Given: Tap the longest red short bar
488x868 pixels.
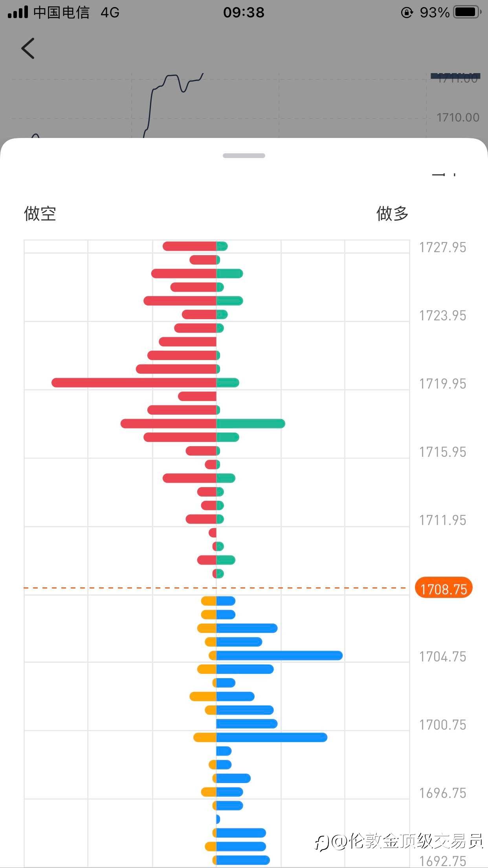Looking at the screenshot, I should click(134, 383).
